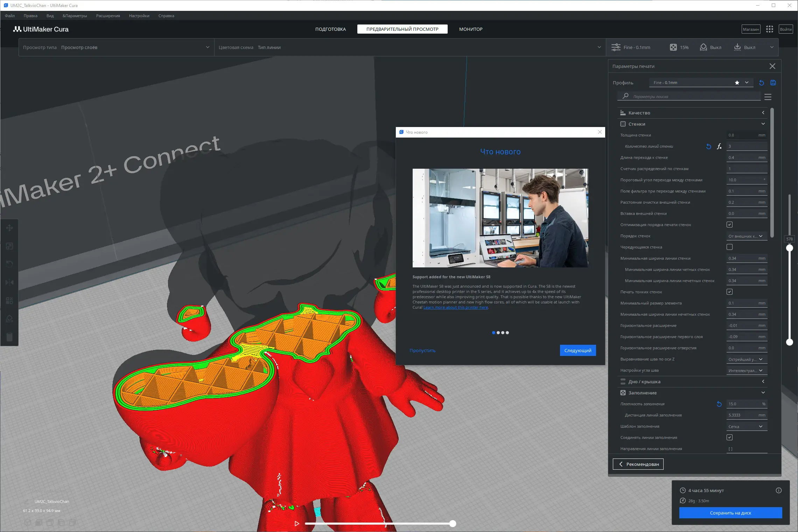Image resolution: width=798 pixels, height=532 pixels.
Task: Click the print info circle icon
Action: (778, 490)
